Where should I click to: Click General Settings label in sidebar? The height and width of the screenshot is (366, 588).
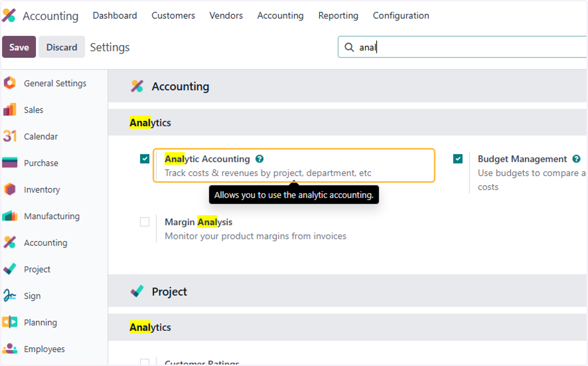tap(55, 83)
